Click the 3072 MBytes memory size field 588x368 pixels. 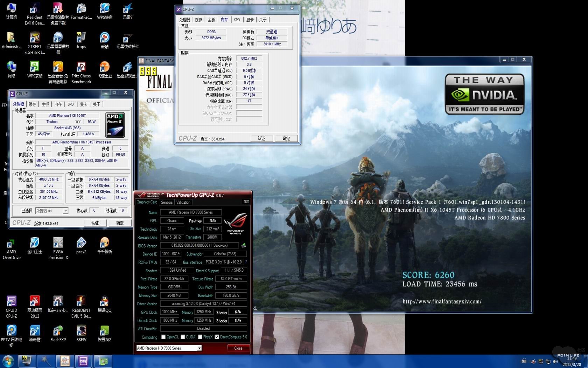(x=211, y=38)
